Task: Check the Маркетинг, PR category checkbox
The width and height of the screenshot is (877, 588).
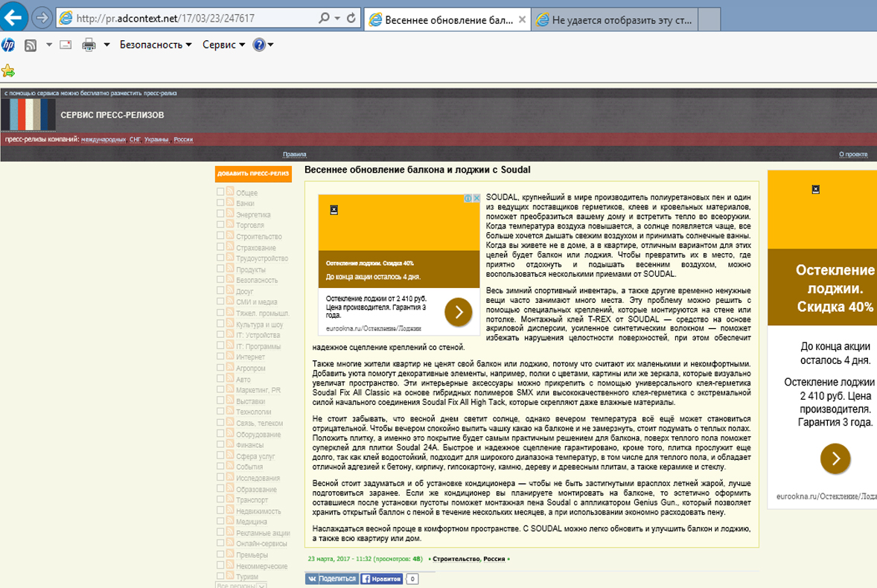Action: [220, 389]
